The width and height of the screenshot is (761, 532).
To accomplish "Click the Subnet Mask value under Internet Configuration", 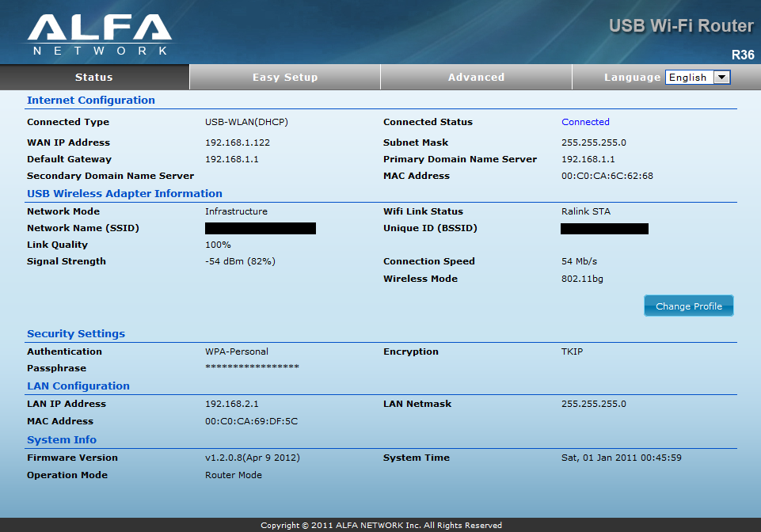I will (x=594, y=142).
